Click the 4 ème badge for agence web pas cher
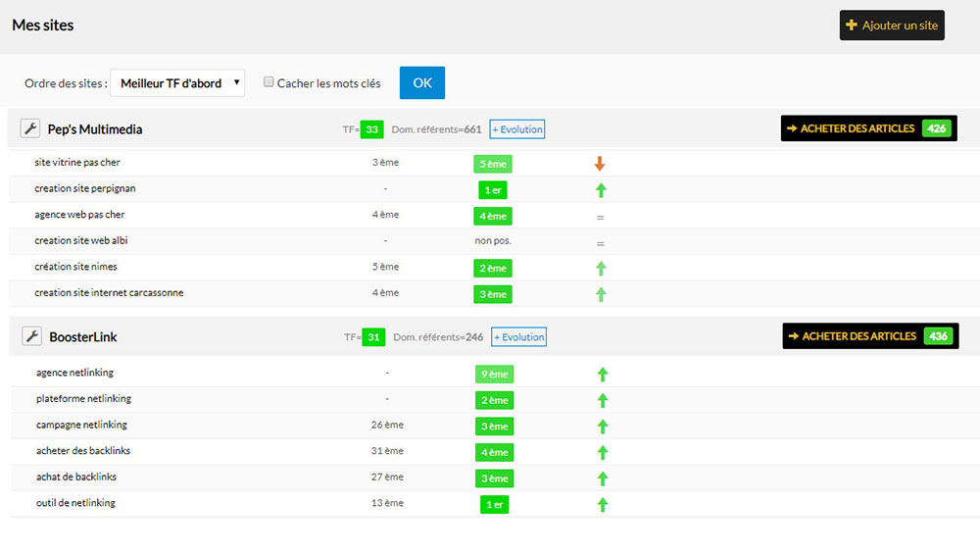980x555 pixels. pyautogui.click(x=493, y=217)
